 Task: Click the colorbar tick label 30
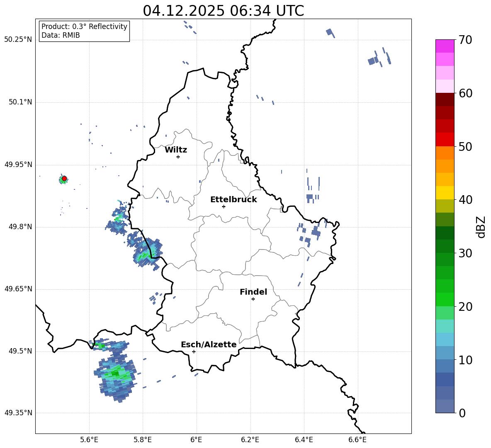click(465, 253)
